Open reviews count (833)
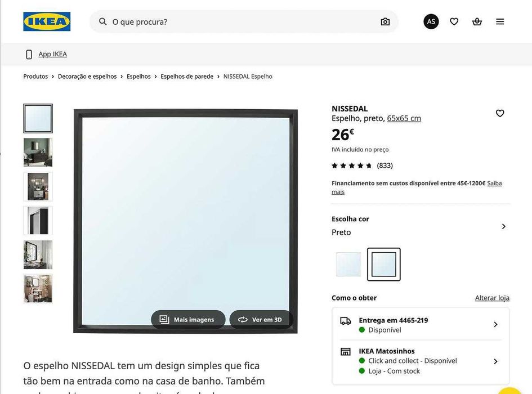 [x=385, y=165]
